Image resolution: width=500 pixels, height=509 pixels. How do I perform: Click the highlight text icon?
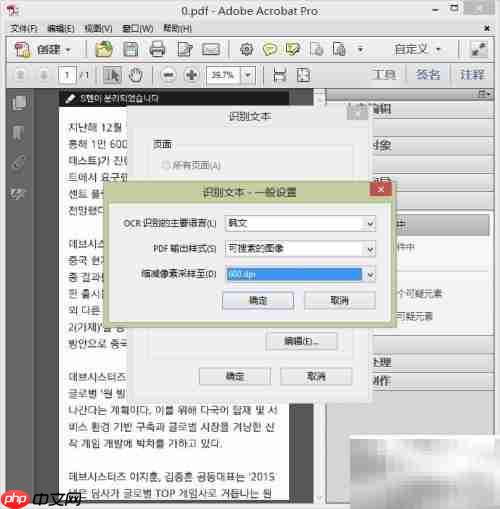[293, 49]
